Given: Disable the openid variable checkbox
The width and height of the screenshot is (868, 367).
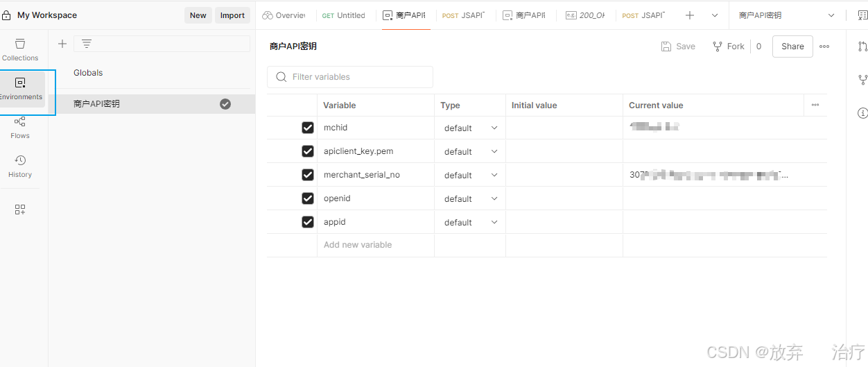Looking at the screenshot, I should [x=308, y=198].
